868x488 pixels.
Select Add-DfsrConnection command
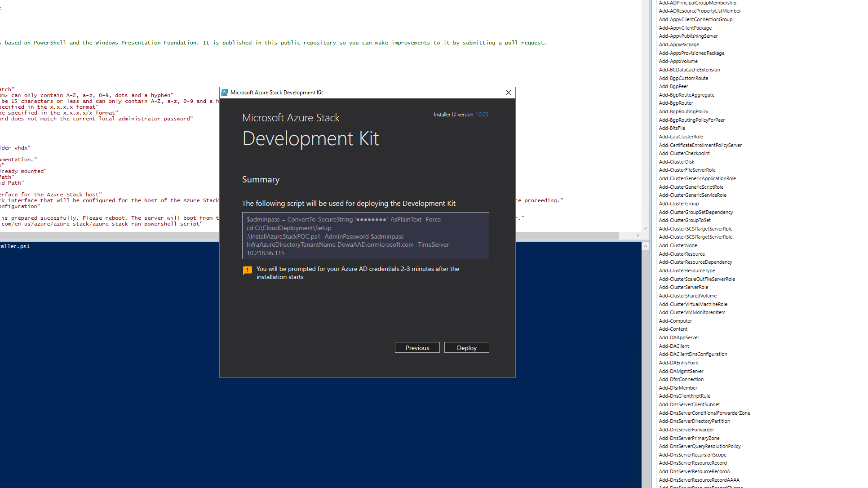681,379
